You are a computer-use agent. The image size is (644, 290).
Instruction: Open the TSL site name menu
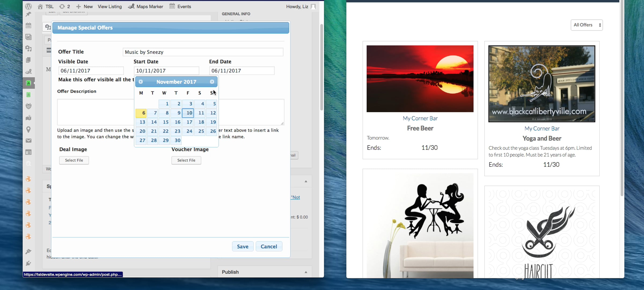(49, 6)
